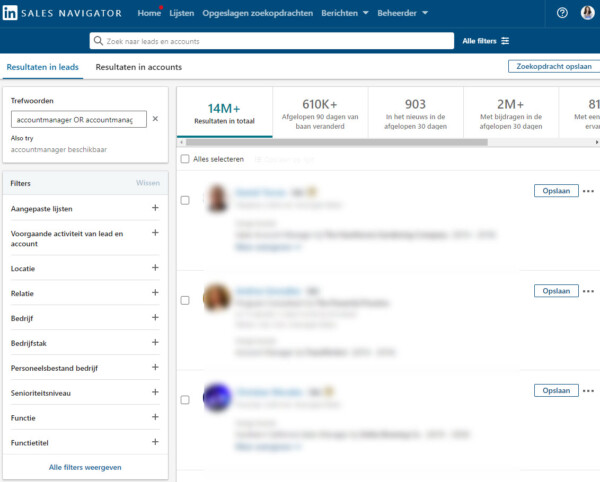Open more options for the third lead
The width and height of the screenshot is (600, 482).
[x=588, y=391]
